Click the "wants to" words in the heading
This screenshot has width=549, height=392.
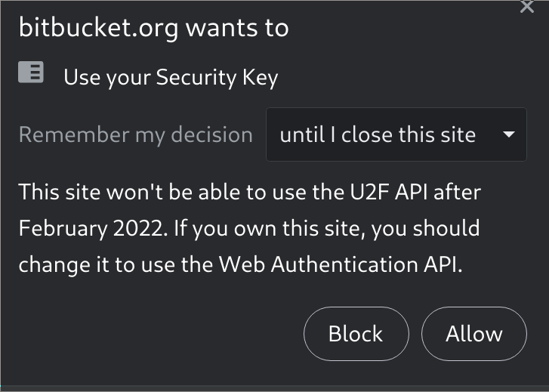pyautogui.click(x=238, y=28)
